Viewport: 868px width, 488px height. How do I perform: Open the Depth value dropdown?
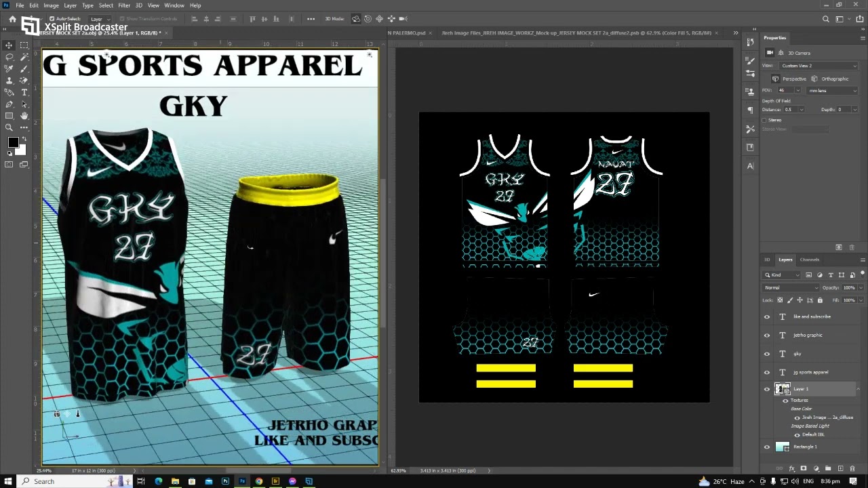pos(854,109)
